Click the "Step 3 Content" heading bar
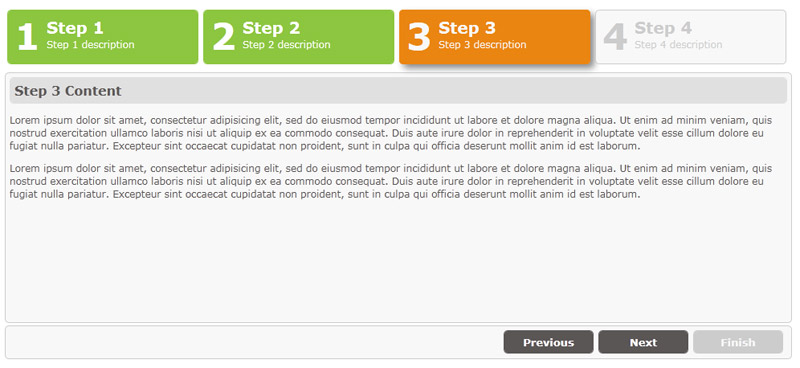This screenshot has height=368, width=800. pos(398,91)
